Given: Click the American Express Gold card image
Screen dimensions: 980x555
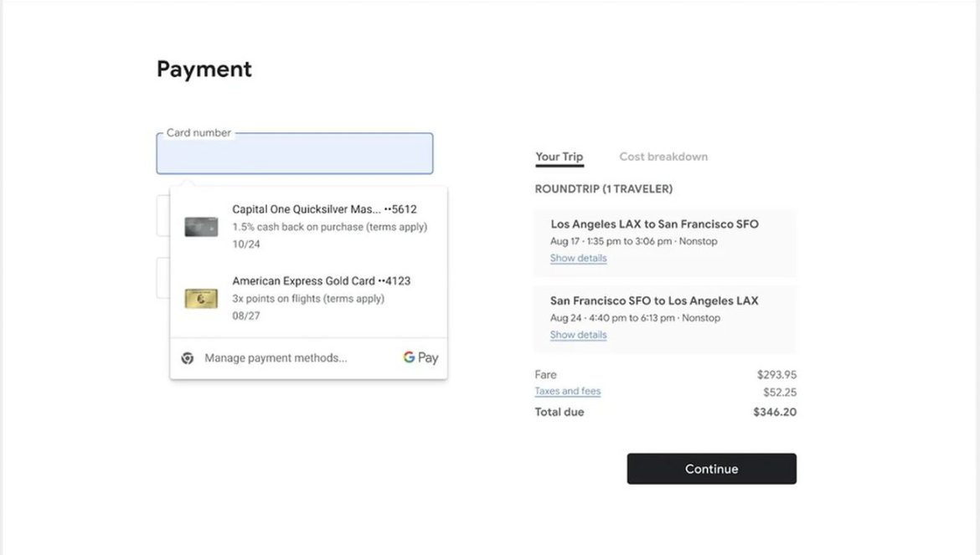Looking at the screenshot, I should 201,298.
